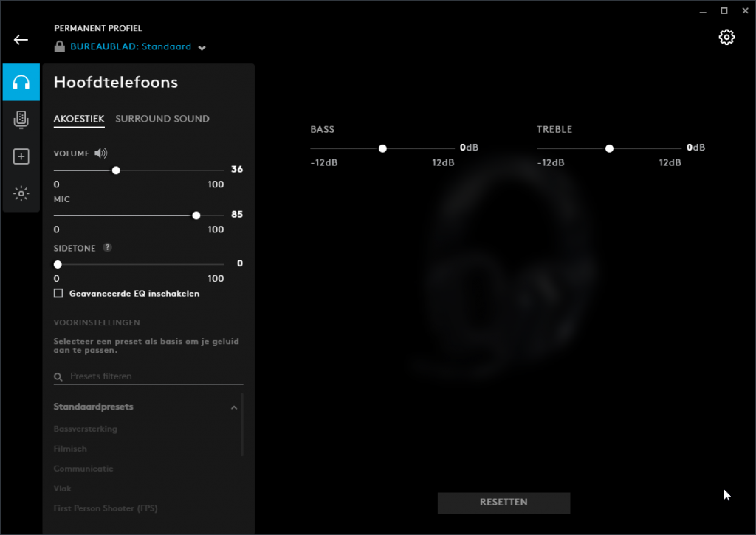Open the assignments plus icon in sidebar
Image resolution: width=756 pixels, height=535 pixels.
pyautogui.click(x=21, y=156)
